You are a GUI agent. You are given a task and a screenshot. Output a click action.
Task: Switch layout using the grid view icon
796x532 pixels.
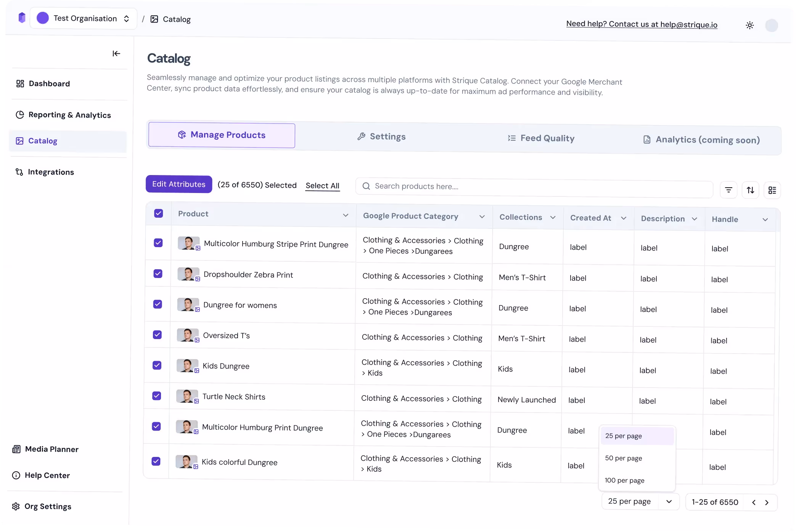click(772, 190)
